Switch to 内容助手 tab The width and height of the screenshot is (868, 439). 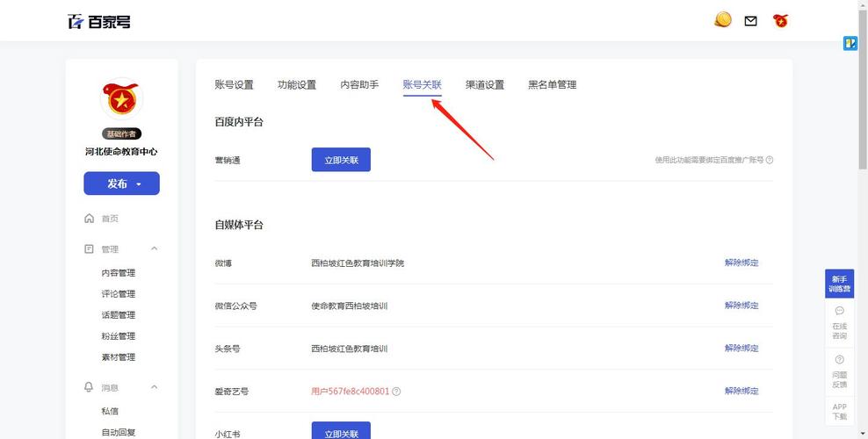pyautogui.click(x=360, y=85)
